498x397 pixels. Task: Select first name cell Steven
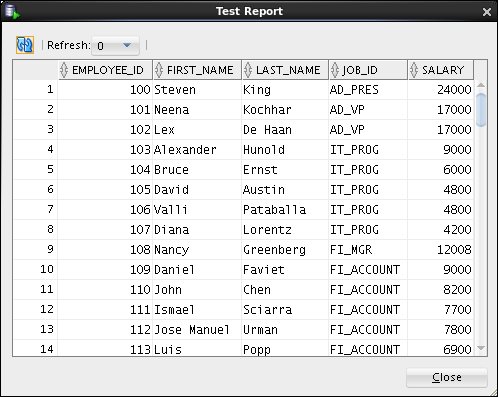pyautogui.click(x=197, y=90)
